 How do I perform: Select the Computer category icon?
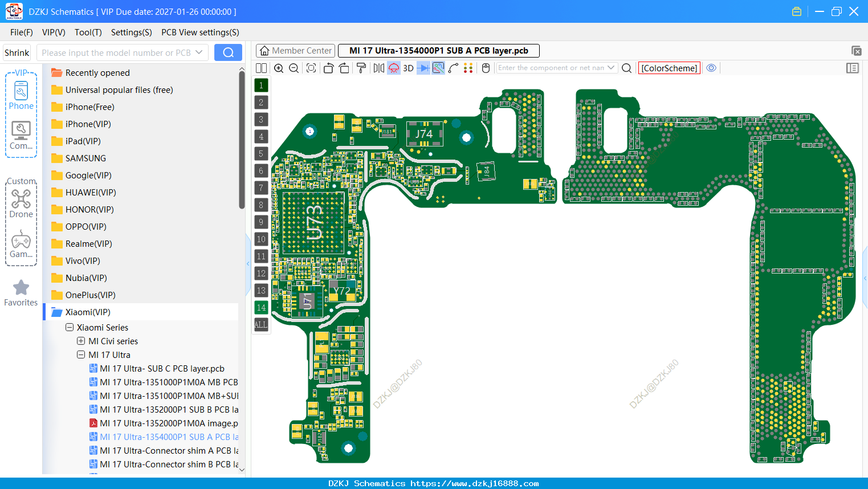tap(21, 136)
